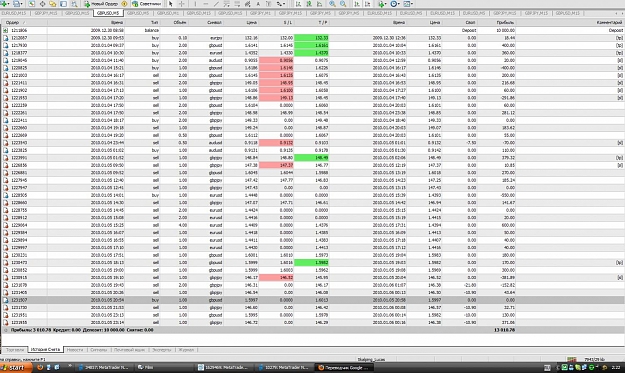Toggle the Советники expert advisors button

pos(146,4)
